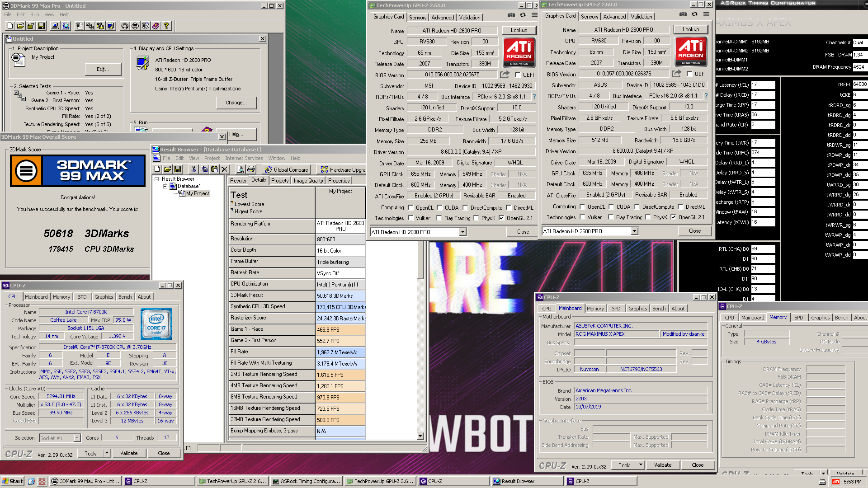
Task: Take screenshot with camera icon in left GPU-Z
Action: 511,15
